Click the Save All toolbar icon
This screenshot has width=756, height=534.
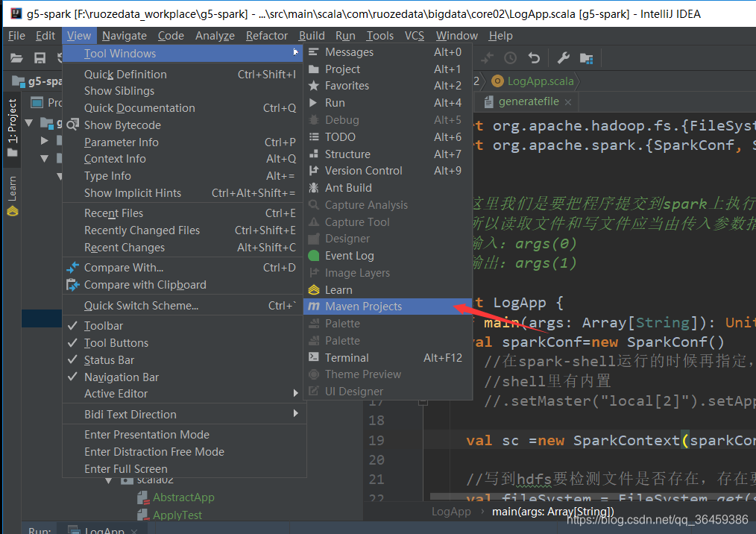[40, 58]
